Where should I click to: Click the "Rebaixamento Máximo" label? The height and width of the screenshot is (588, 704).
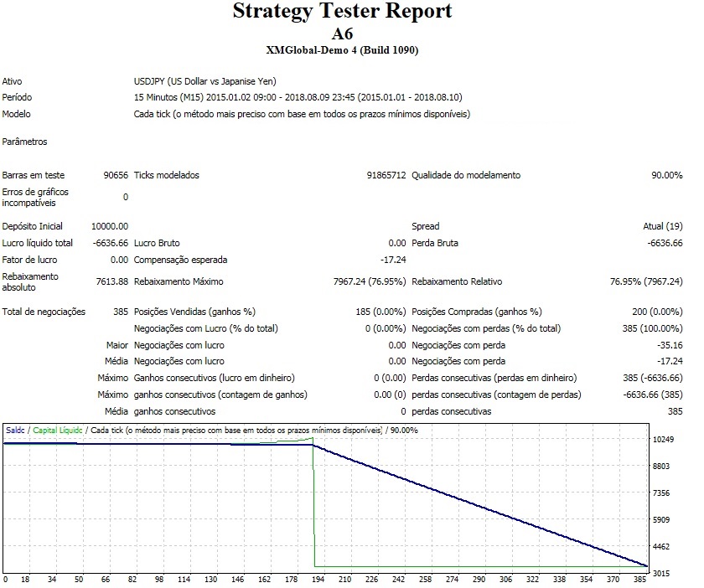pos(179,282)
